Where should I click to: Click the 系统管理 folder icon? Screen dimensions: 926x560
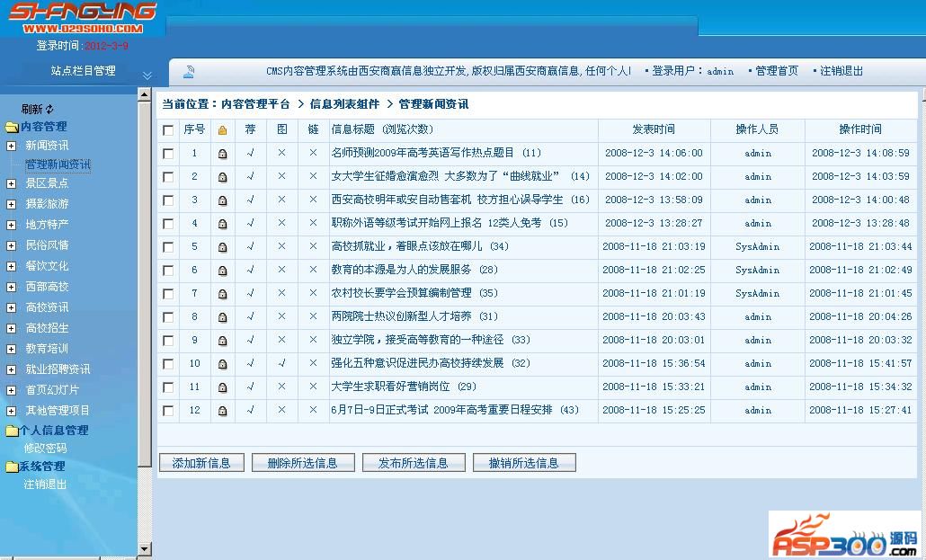coord(12,467)
